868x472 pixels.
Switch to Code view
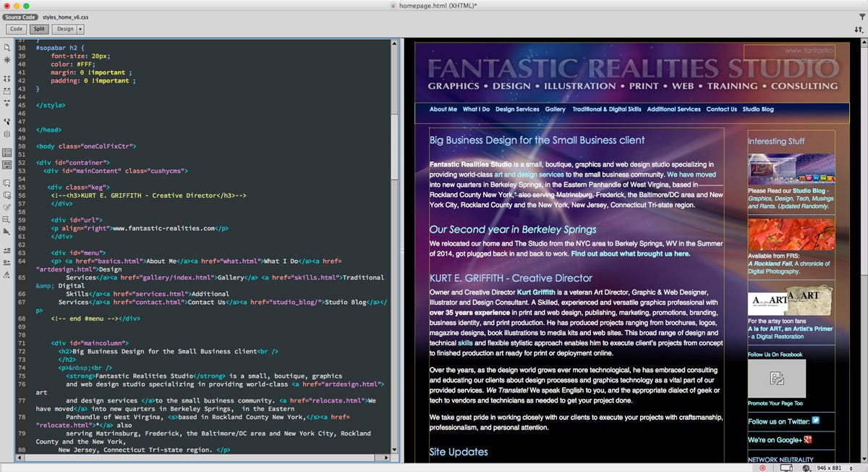(x=16, y=29)
